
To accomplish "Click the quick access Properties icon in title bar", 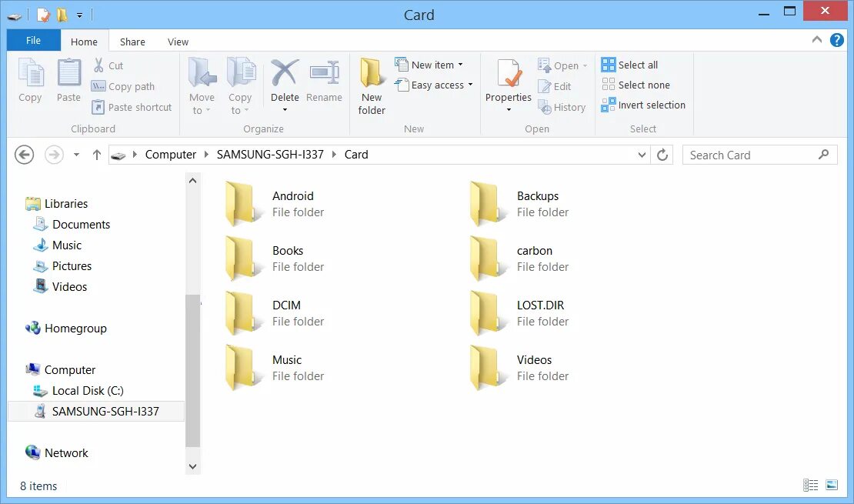I will pos(42,15).
